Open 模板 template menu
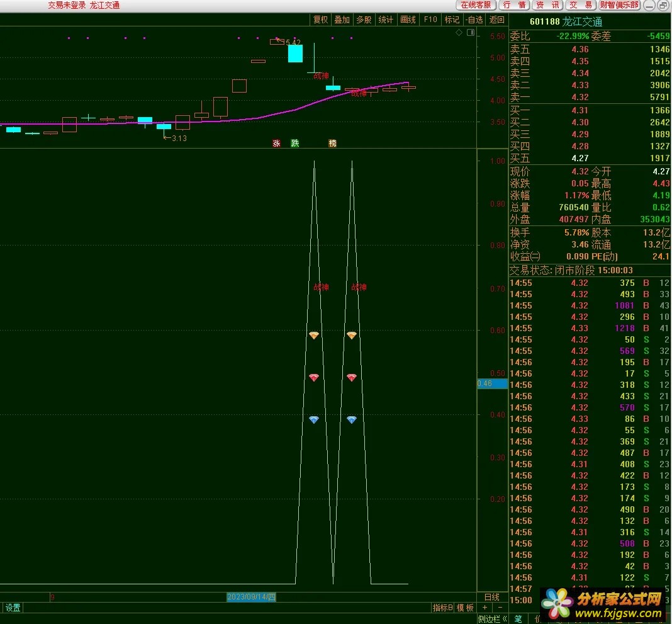This screenshot has width=672, height=624. tap(465, 607)
